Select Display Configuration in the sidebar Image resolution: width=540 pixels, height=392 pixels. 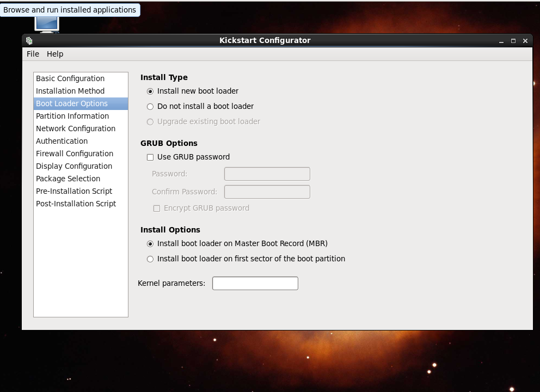tap(81, 166)
